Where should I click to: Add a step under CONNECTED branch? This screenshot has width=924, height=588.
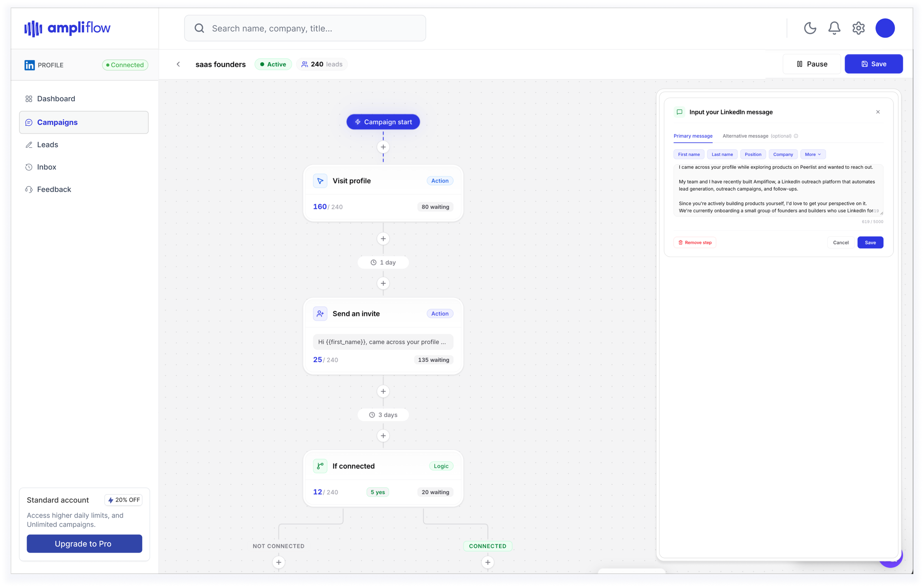click(x=488, y=562)
